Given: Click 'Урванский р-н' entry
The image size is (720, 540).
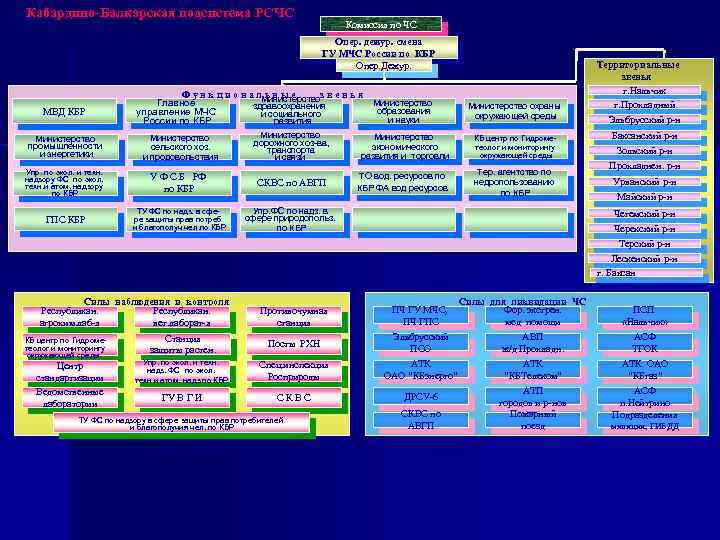Looking at the screenshot, I should [644, 182].
